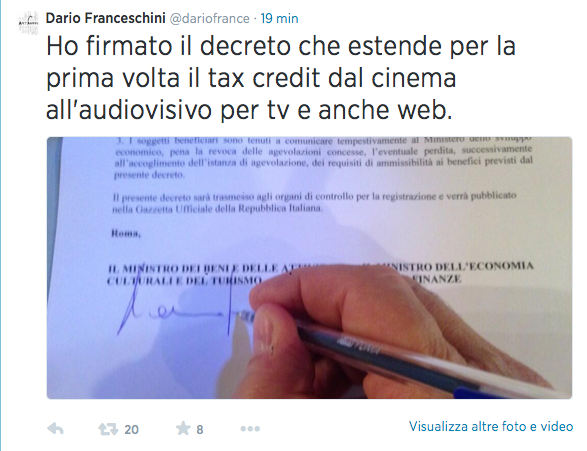Visit the @dariofrance handle
Image resolution: width=587 pixels, height=451 pixels.
[x=210, y=18]
